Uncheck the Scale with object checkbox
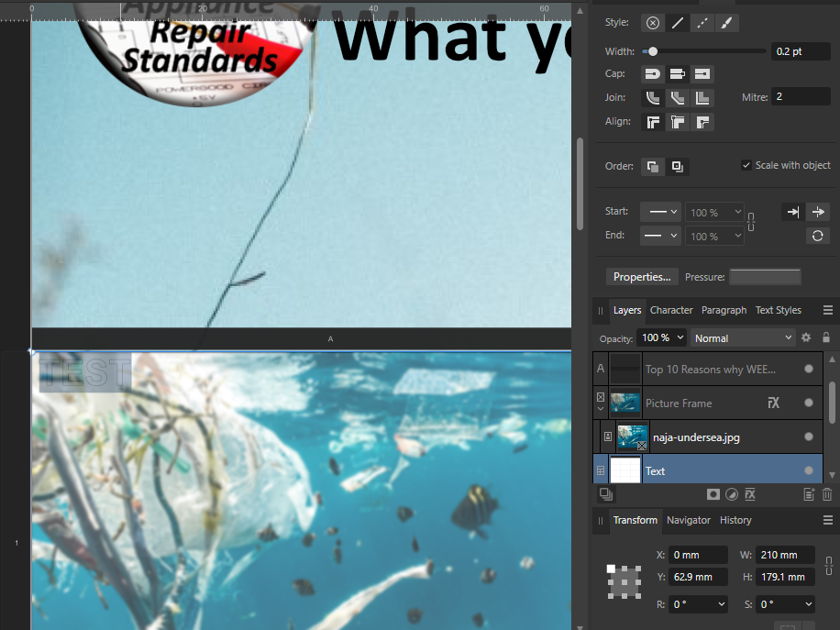Image resolution: width=840 pixels, height=630 pixels. 747,166
